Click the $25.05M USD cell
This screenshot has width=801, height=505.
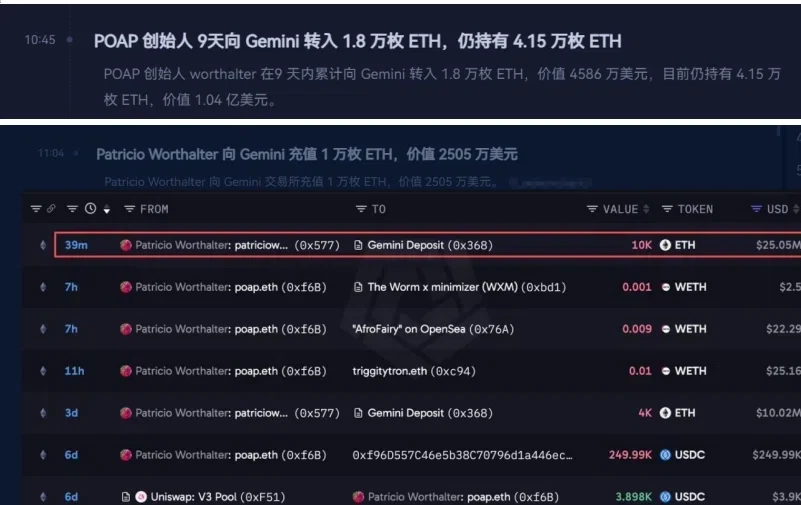click(x=778, y=245)
